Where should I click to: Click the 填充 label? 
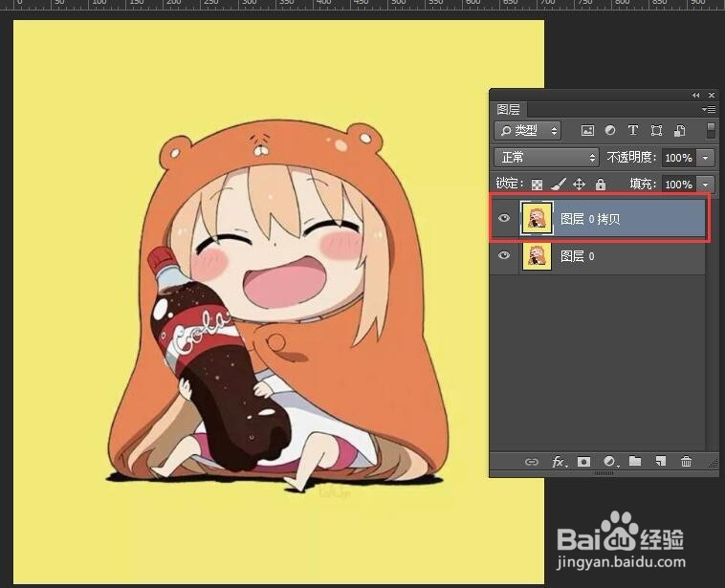(643, 184)
